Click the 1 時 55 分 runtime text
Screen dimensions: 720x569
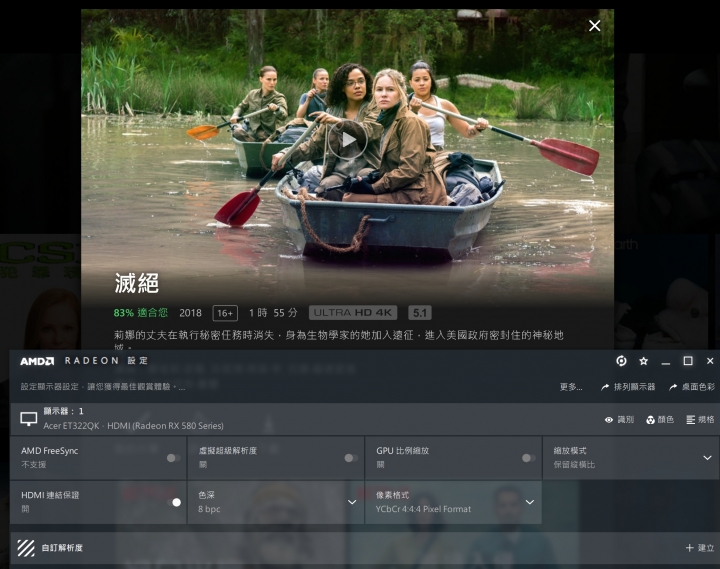[x=273, y=313]
